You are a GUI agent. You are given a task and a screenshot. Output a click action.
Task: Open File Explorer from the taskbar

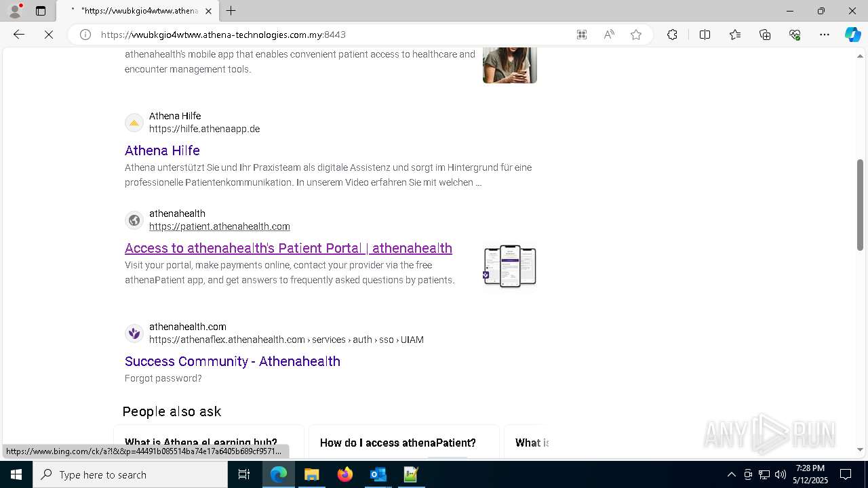coord(311,474)
